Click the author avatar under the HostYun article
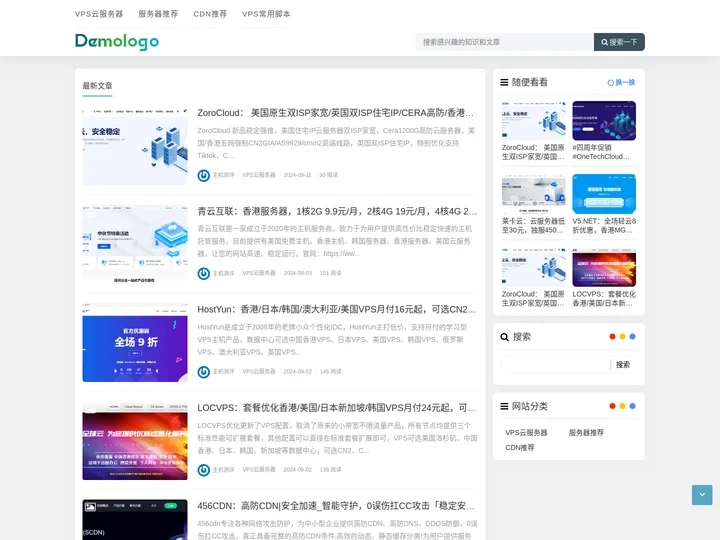 [x=203, y=372]
